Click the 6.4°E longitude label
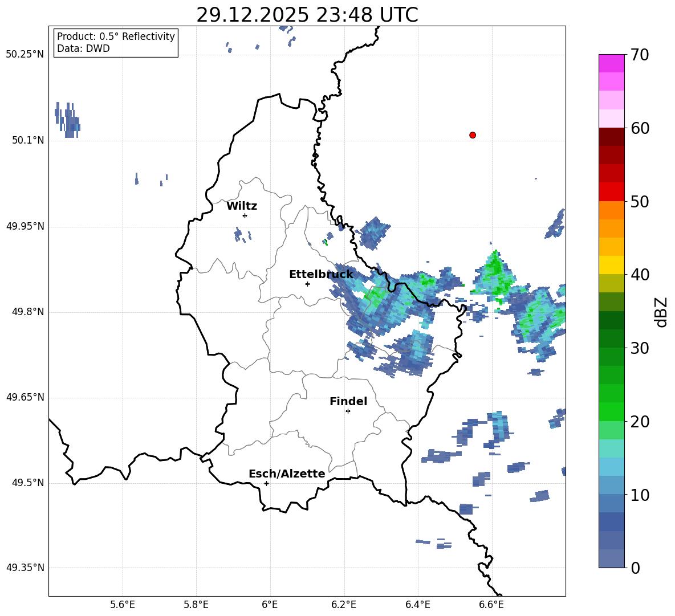Screen dimensions: 675x616 [x=417, y=605]
